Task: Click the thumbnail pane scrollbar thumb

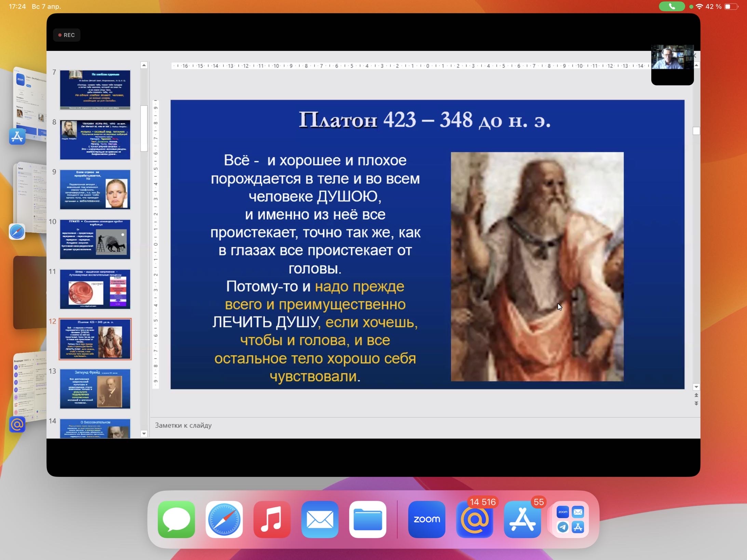Action: click(x=144, y=128)
